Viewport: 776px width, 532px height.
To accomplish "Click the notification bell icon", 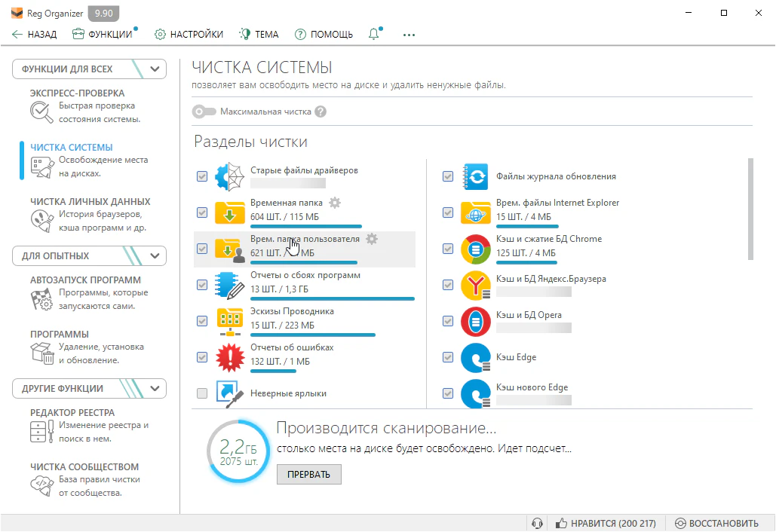I will pos(374,34).
